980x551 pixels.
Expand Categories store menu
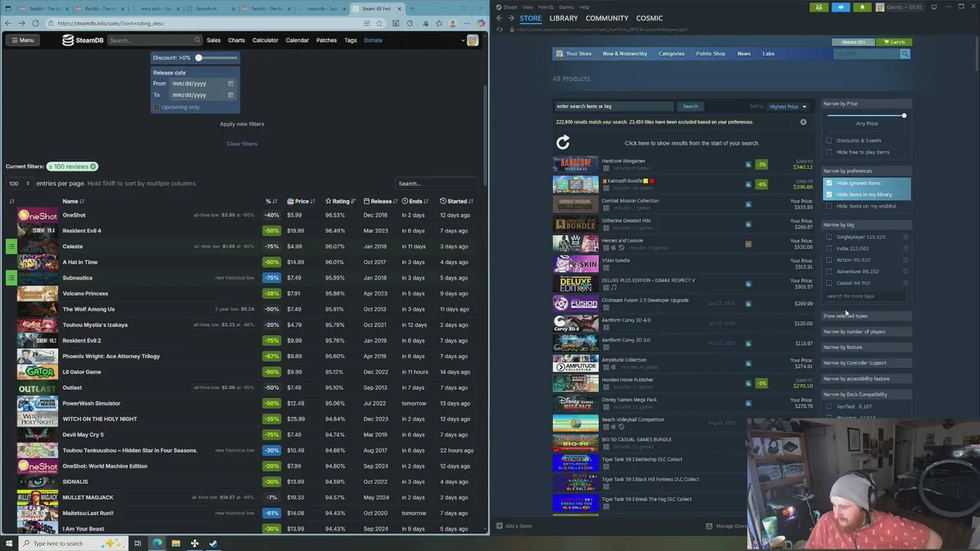671,54
